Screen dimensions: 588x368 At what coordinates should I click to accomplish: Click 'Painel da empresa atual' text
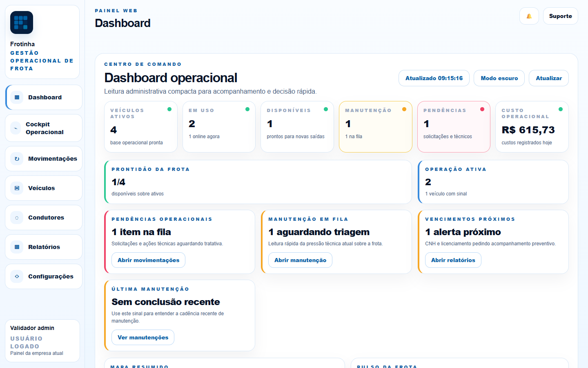pos(37,353)
